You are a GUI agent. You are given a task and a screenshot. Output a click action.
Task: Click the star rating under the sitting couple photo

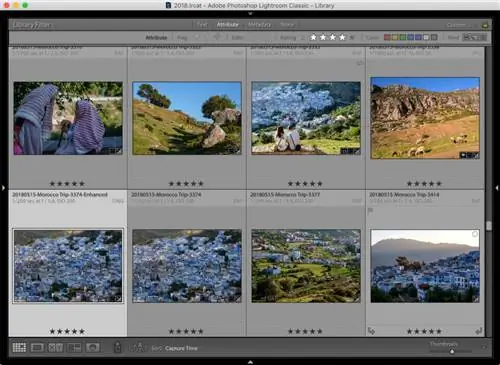[305, 184]
